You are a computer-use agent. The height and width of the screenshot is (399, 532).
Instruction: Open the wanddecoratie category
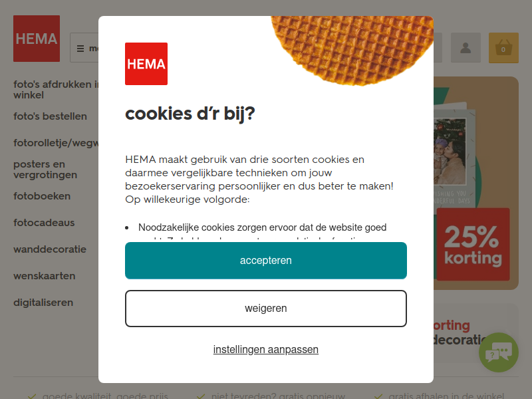pyautogui.click(x=50, y=249)
